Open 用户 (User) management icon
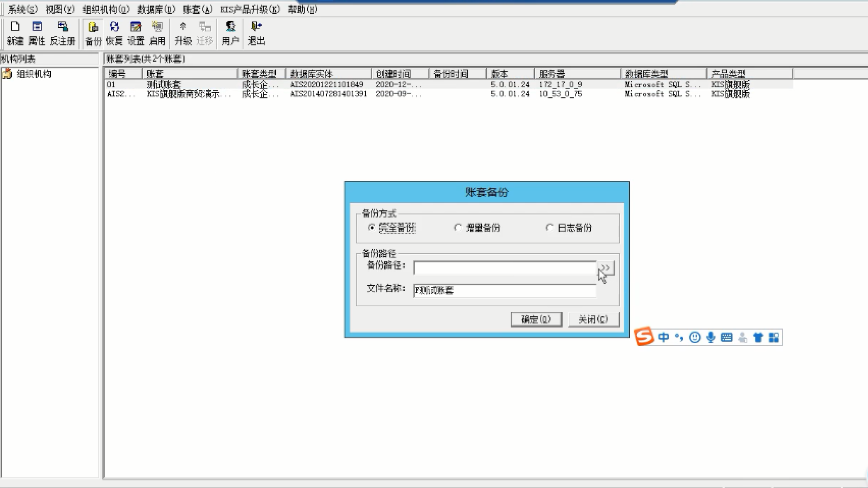 [230, 33]
